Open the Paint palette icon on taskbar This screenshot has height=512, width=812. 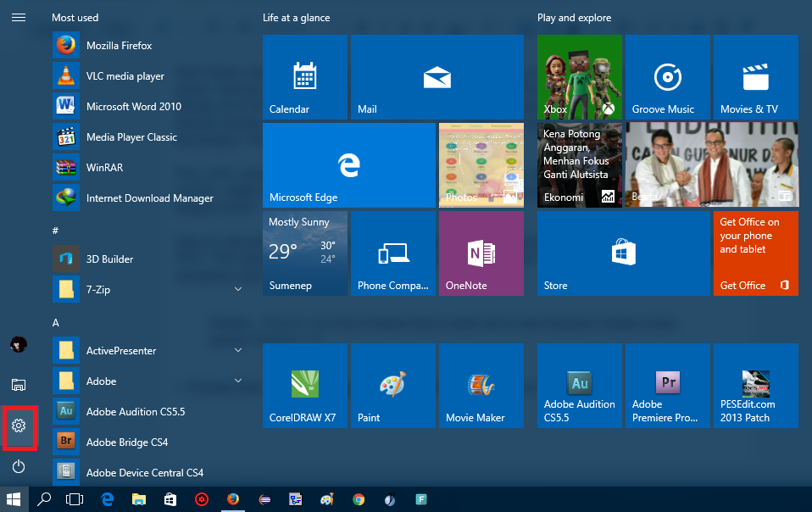(x=327, y=499)
